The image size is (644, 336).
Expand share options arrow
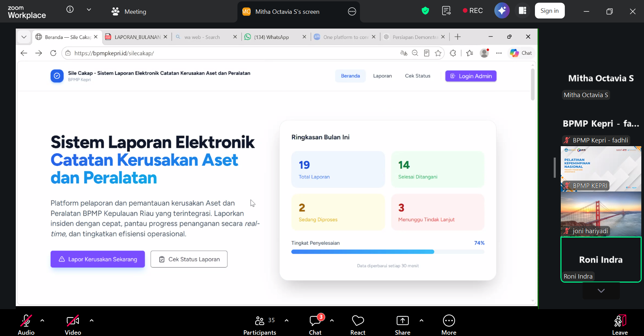[x=422, y=321]
